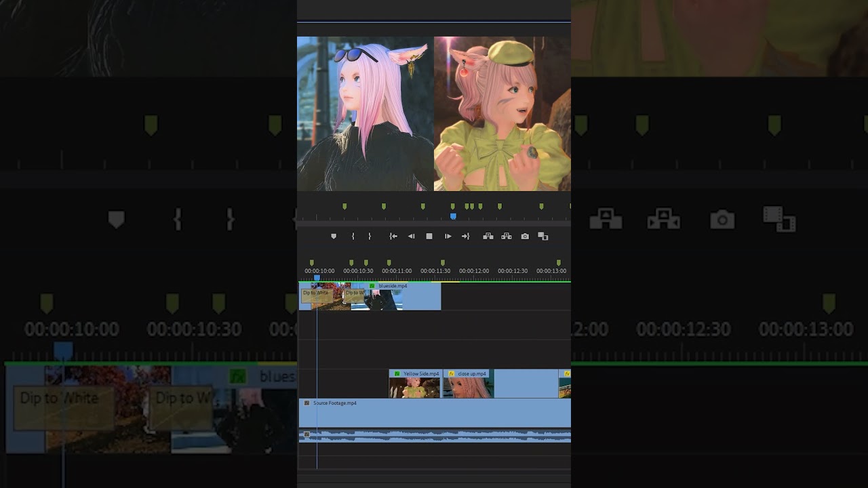Click the gray fx badge on Source Footage.mp4

(307, 403)
